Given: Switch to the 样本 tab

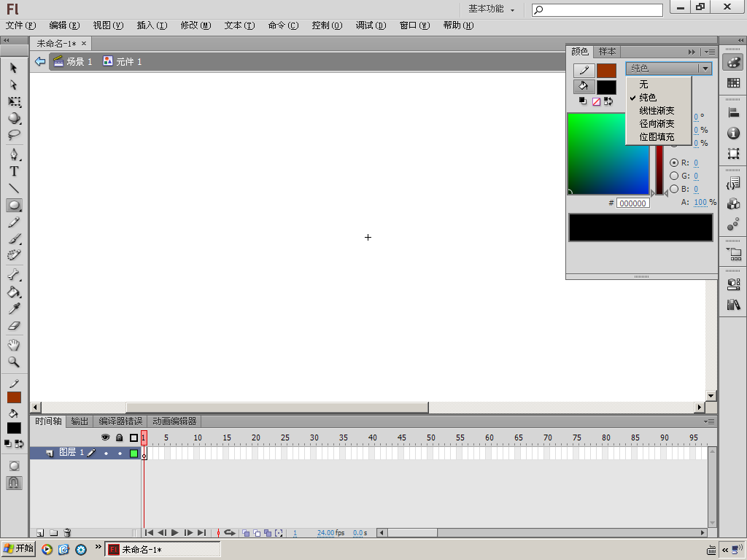Looking at the screenshot, I should pyautogui.click(x=607, y=52).
